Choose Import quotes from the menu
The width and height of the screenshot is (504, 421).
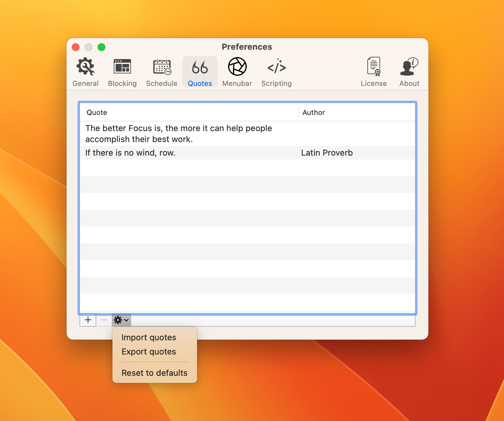(155, 337)
